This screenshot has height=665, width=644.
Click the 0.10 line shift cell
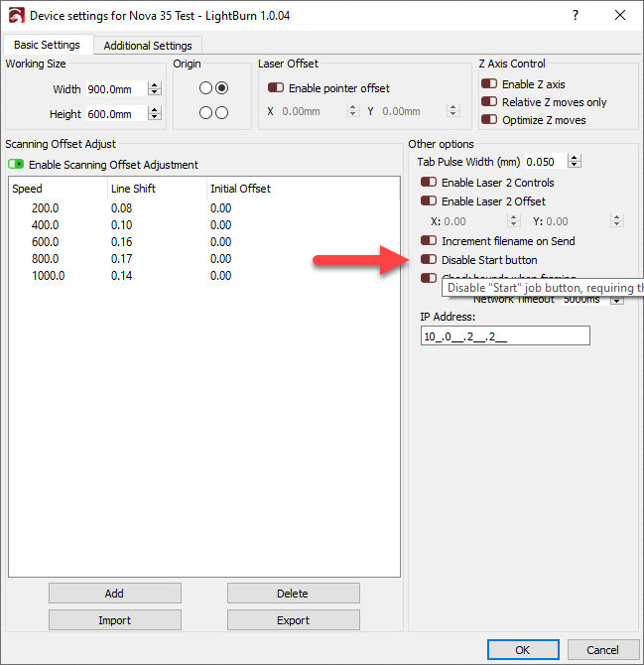[x=121, y=225]
